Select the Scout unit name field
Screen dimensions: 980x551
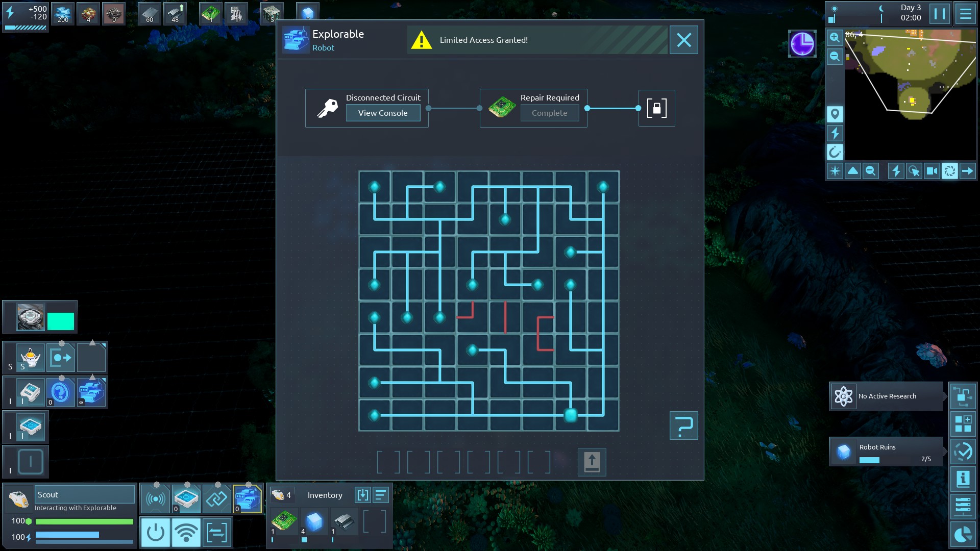(x=84, y=494)
